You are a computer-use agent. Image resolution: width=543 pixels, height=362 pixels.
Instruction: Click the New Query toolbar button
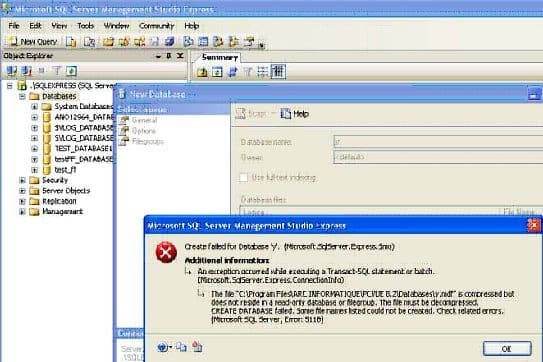pyautogui.click(x=33, y=42)
